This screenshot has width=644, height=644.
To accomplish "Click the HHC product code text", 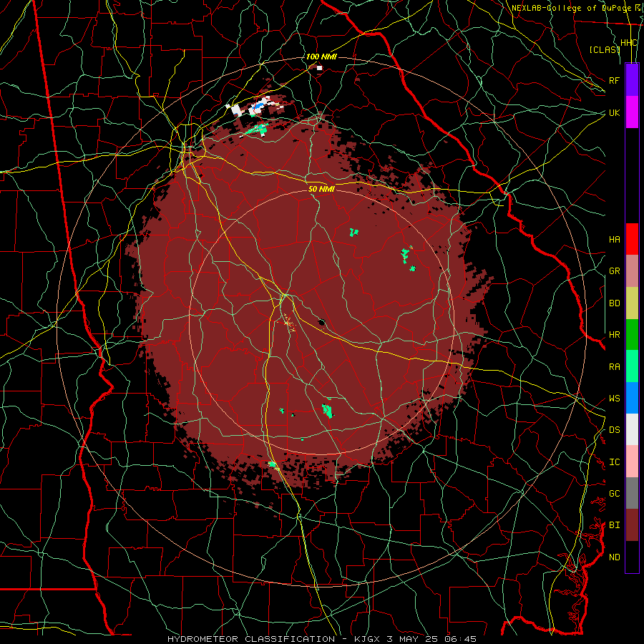I will (628, 43).
